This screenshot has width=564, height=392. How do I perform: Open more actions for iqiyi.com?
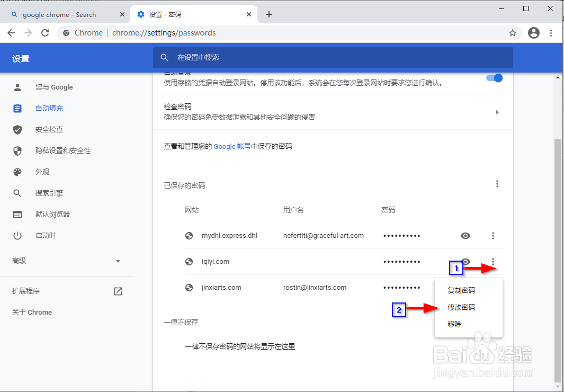(x=493, y=262)
